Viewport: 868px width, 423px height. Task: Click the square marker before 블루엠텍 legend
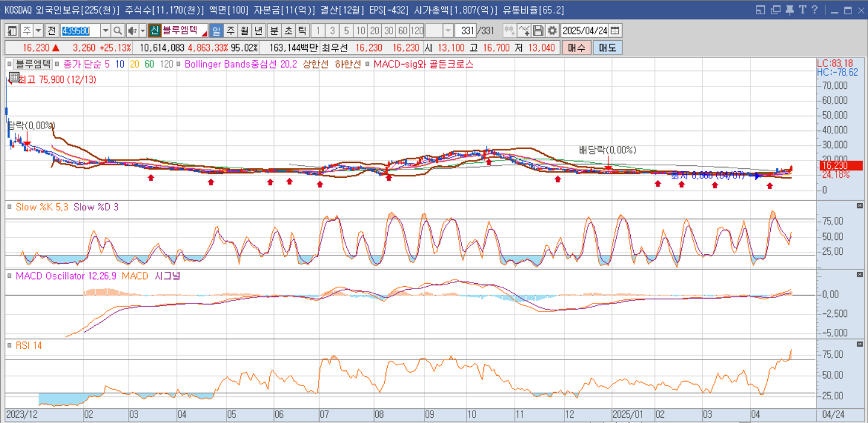click(9, 64)
